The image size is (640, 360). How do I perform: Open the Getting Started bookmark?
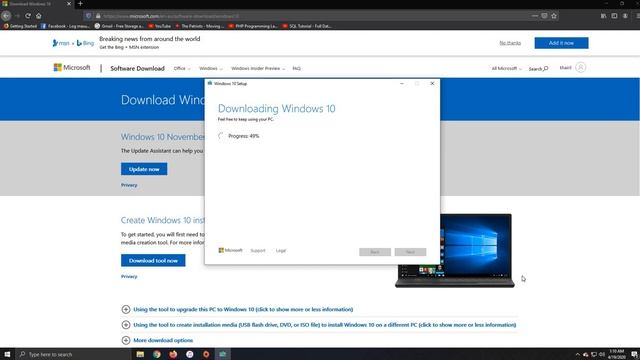[20, 26]
